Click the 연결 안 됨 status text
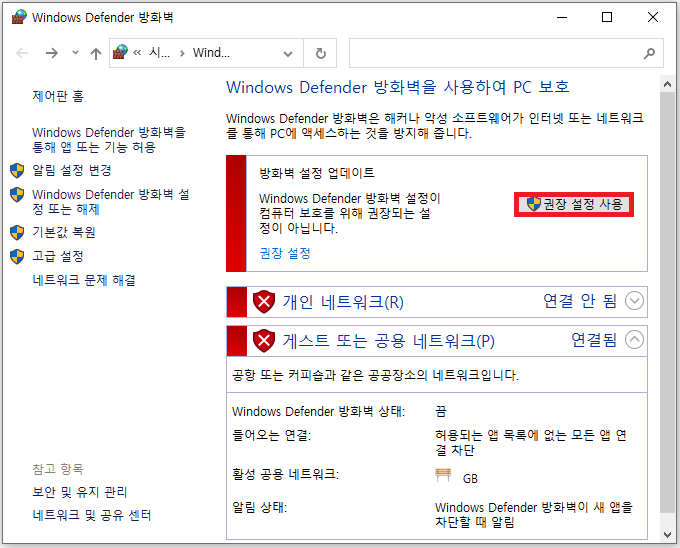680x548 pixels. (x=580, y=301)
